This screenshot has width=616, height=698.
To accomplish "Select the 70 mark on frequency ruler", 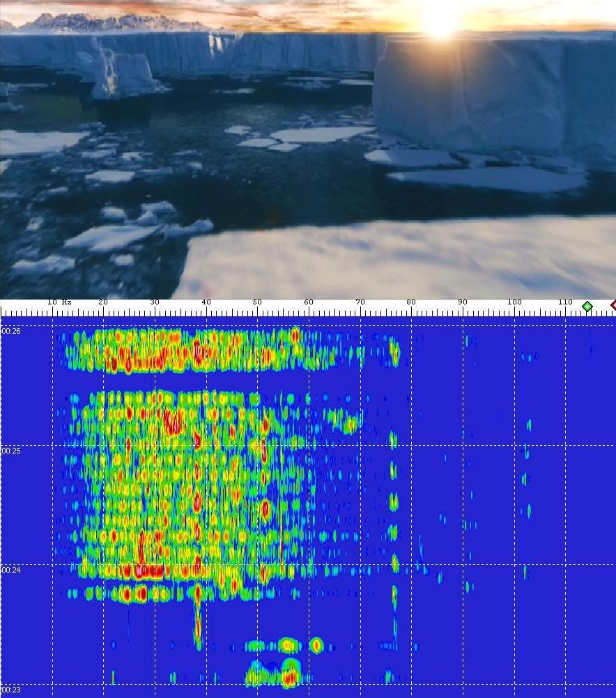I will (x=360, y=302).
